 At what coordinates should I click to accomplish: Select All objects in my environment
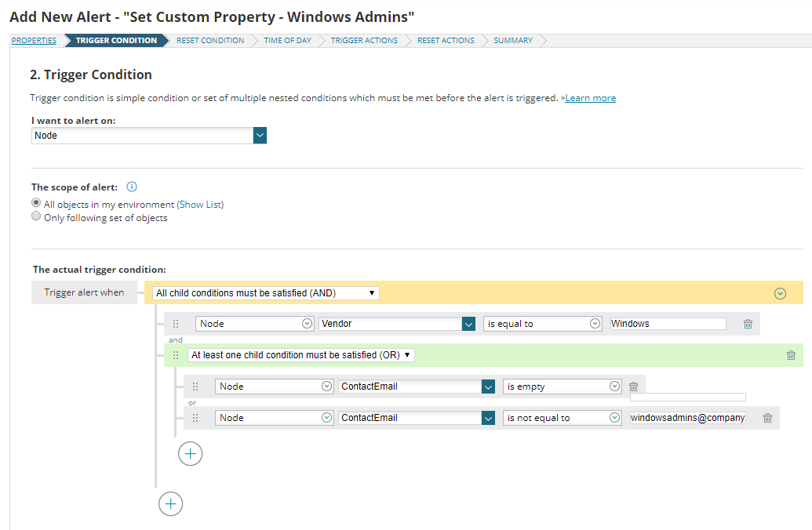pyautogui.click(x=36, y=202)
